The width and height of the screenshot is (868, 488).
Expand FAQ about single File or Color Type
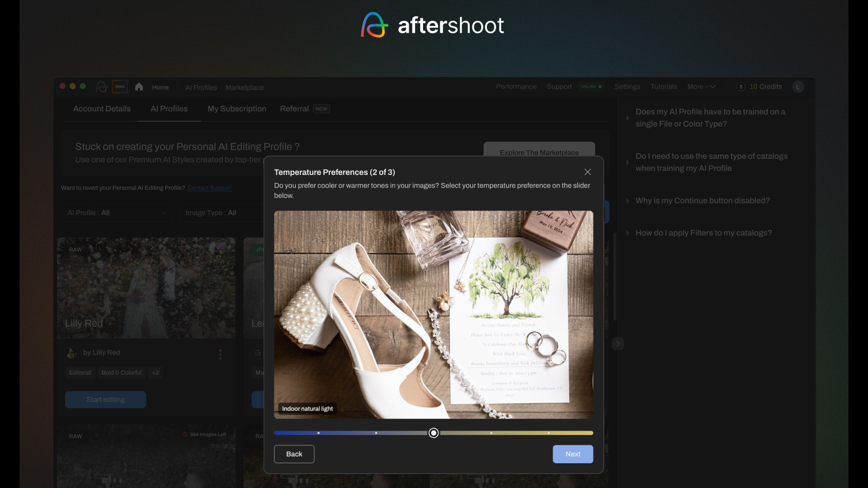(x=710, y=117)
